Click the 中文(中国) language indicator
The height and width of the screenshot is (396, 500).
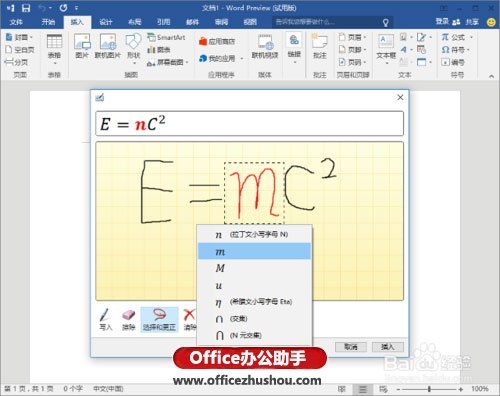(x=108, y=389)
